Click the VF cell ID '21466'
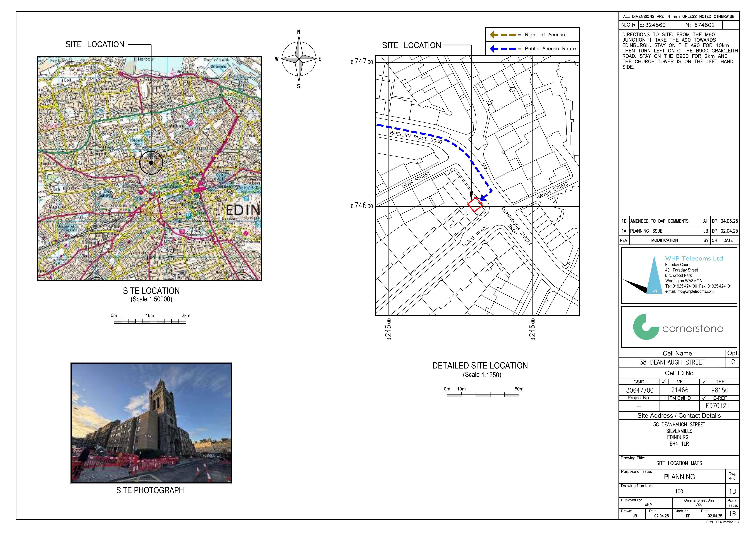The height and width of the screenshot is (535, 756). click(x=680, y=390)
